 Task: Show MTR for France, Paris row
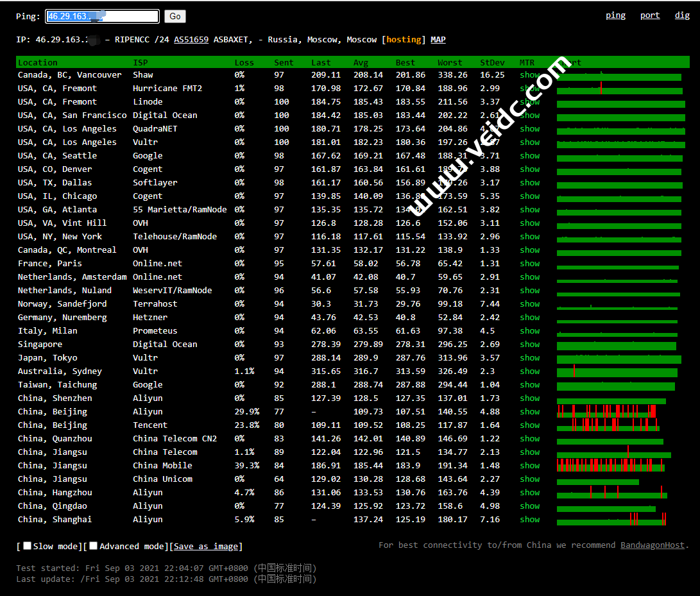pos(529,264)
